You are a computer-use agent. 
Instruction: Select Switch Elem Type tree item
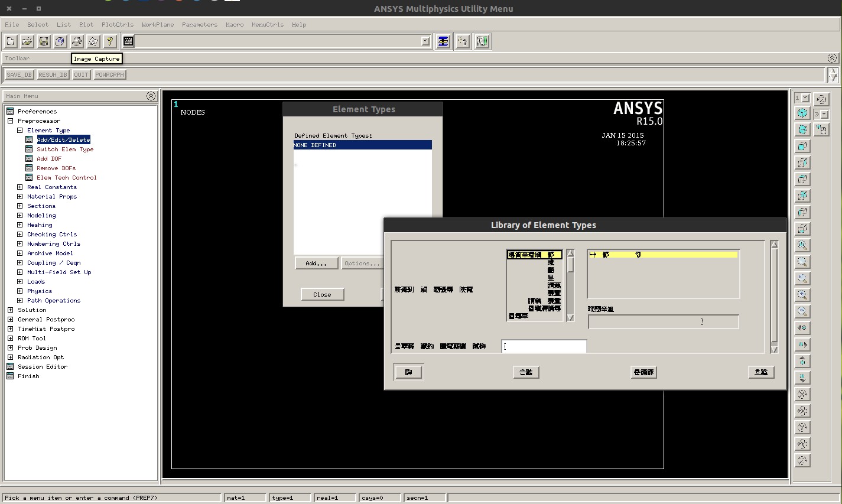[65, 149]
